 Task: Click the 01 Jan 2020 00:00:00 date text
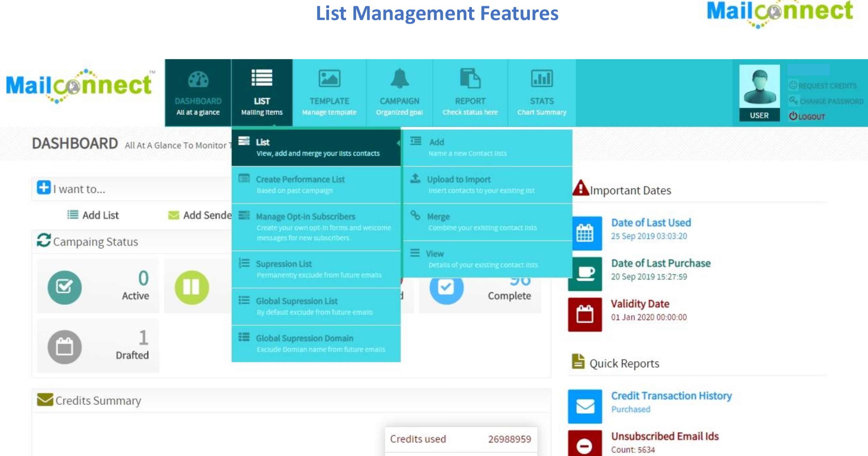(x=649, y=317)
